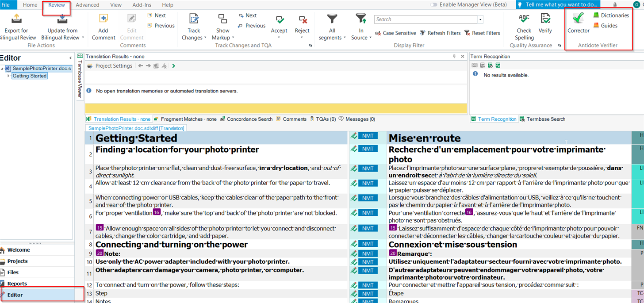Switch to the View ribbon tab
644x303 pixels.
tap(116, 5)
